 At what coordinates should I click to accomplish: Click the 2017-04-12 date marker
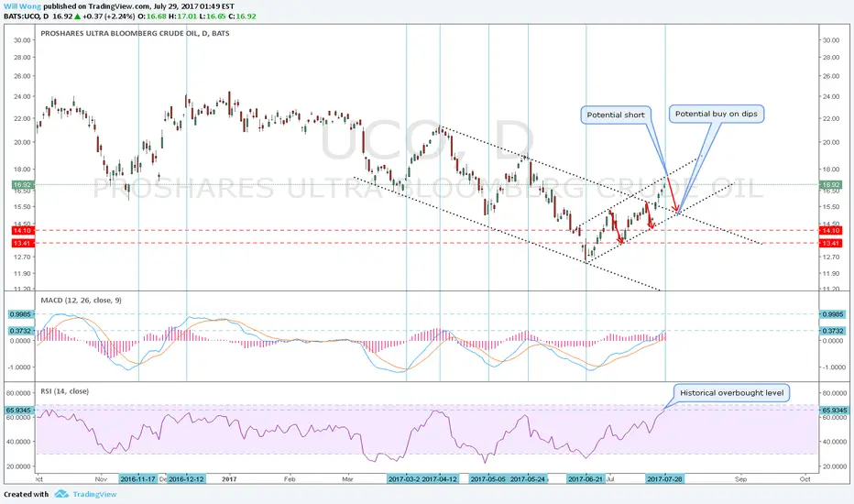click(440, 479)
